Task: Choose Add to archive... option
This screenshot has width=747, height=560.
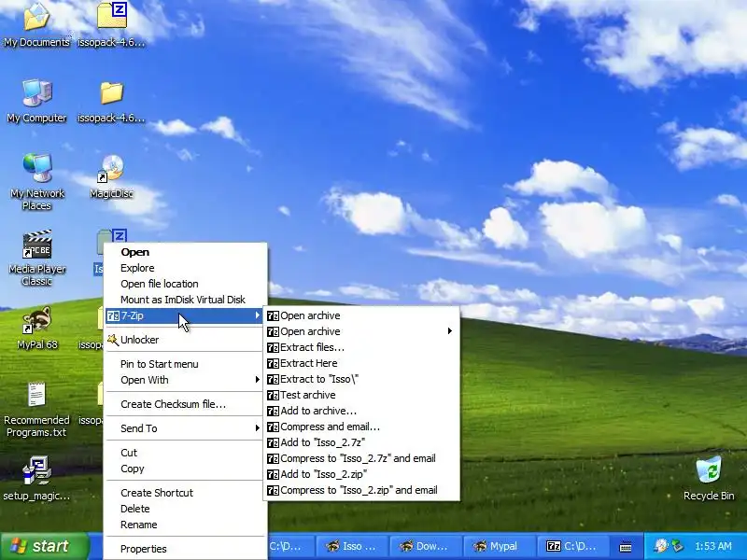Action: (x=361, y=411)
